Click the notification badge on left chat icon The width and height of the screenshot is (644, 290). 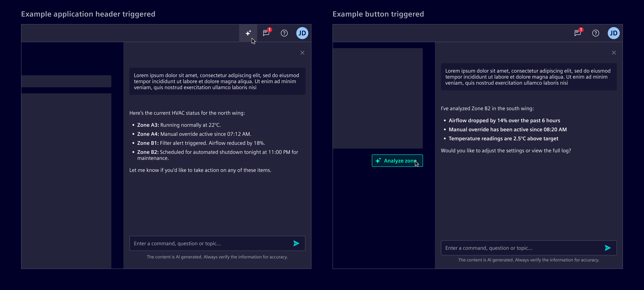pyautogui.click(x=269, y=30)
